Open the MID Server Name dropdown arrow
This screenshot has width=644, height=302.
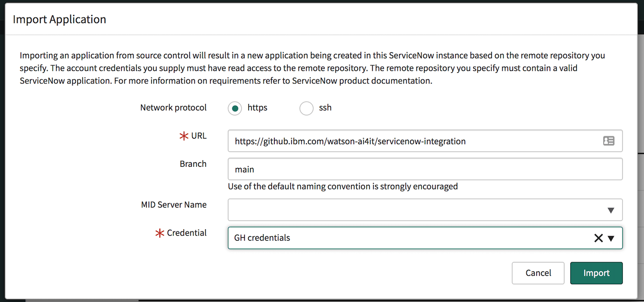coord(611,210)
